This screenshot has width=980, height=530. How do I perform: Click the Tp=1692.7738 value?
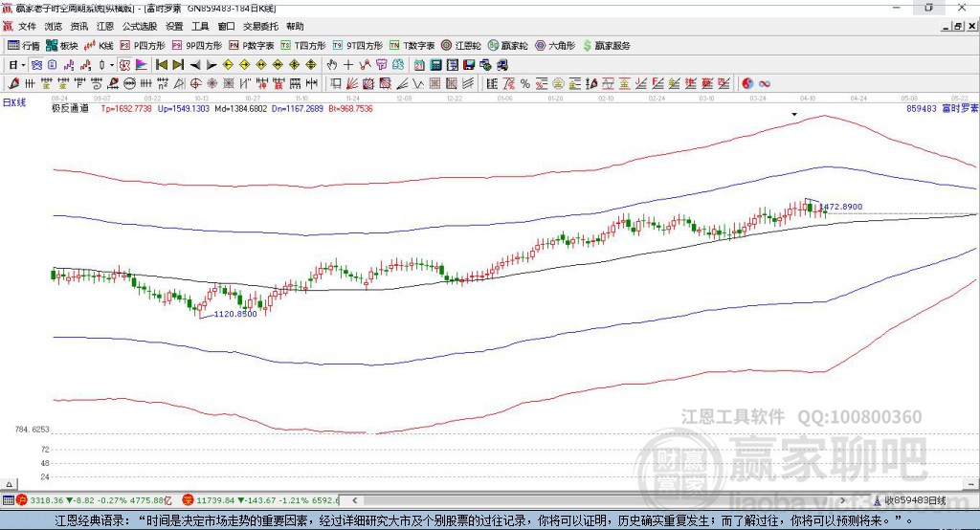click(126, 109)
